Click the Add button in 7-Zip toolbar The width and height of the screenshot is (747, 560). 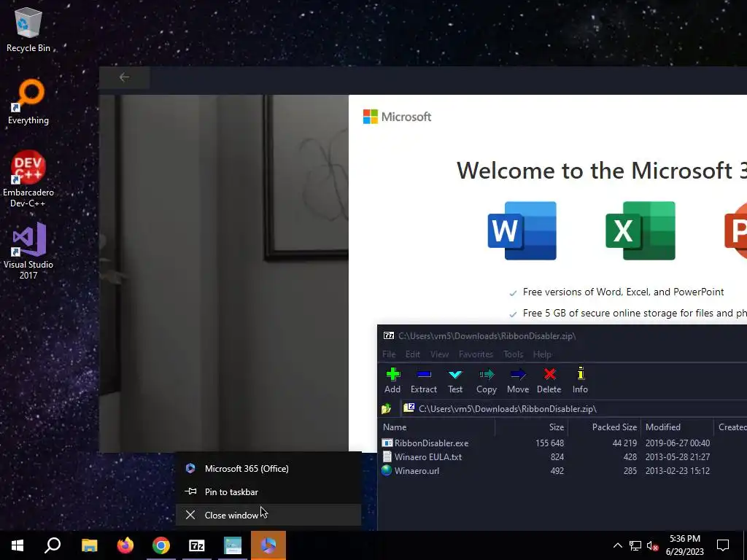(x=392, y=381)
